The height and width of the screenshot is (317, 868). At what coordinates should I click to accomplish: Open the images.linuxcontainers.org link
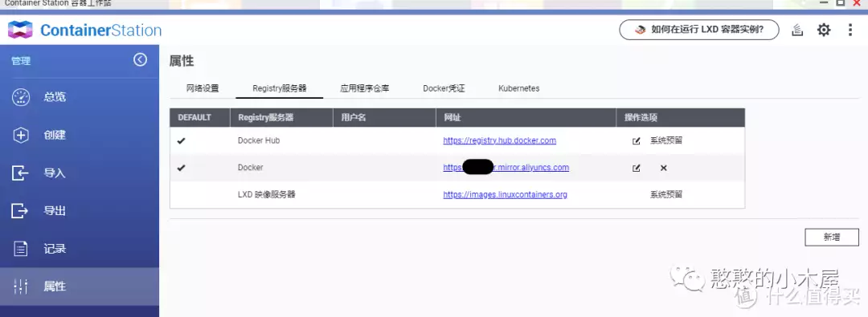tap(505, 195)
